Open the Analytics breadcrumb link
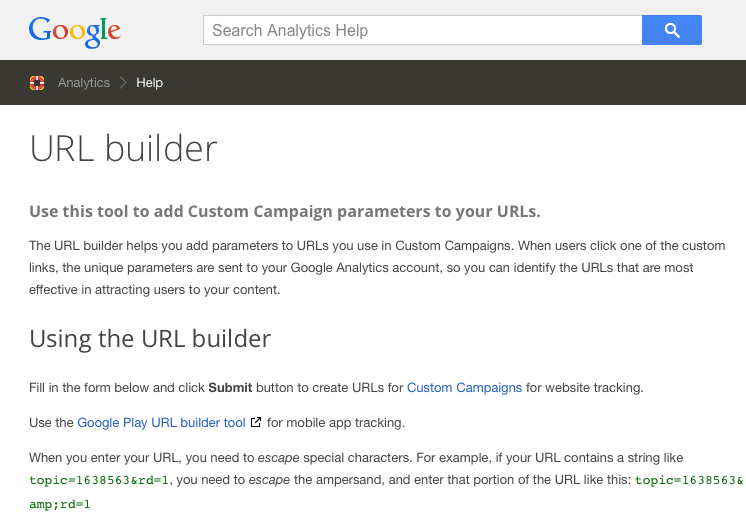746x522 pixels. [84, 83]
